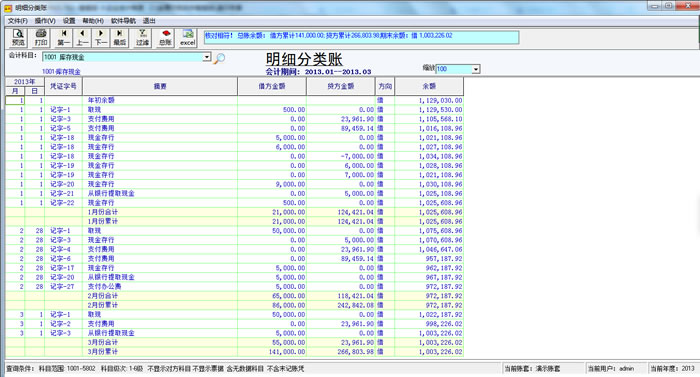Open the 操作(V) menu
Screen dimensions: 700x377
tap(45, 21)
